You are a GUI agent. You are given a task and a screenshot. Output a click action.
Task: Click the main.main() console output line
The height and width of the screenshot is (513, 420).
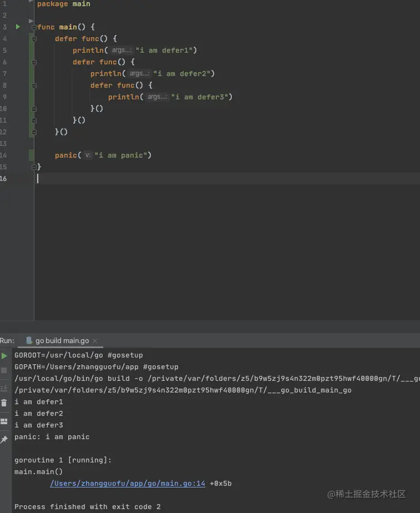[39, 471]
